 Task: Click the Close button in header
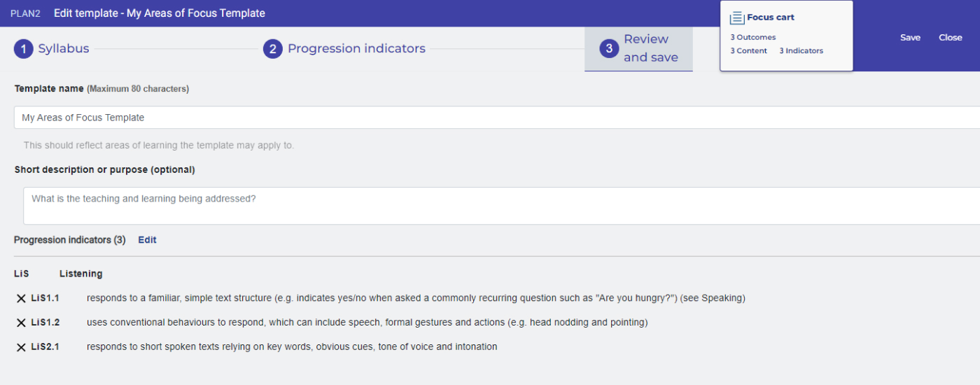[951, 38]
